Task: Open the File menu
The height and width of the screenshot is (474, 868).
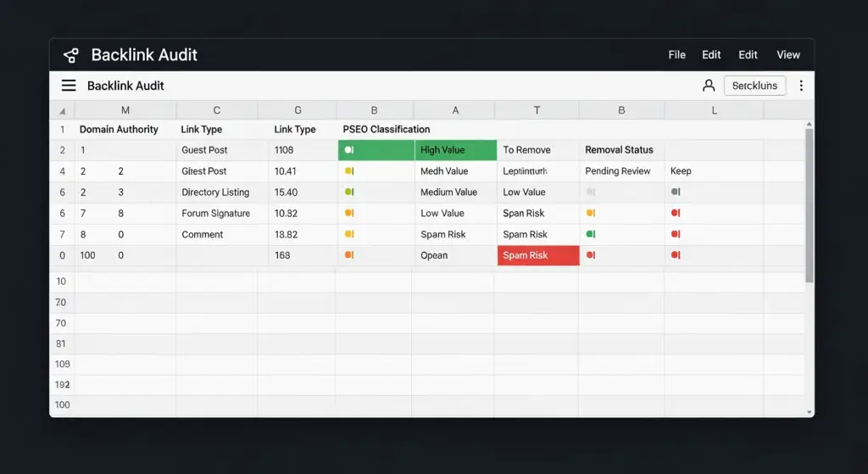Action: [x=676, y=55]
